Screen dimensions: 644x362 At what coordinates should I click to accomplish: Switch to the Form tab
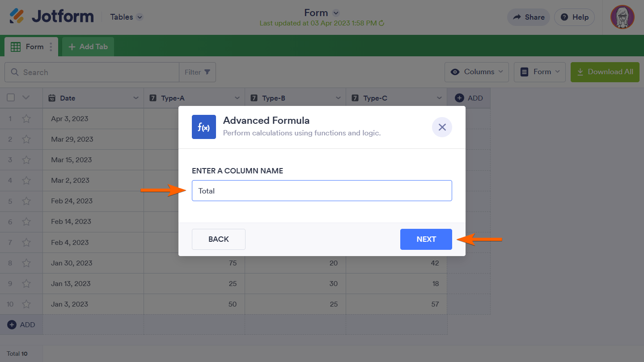coord(29,47)
